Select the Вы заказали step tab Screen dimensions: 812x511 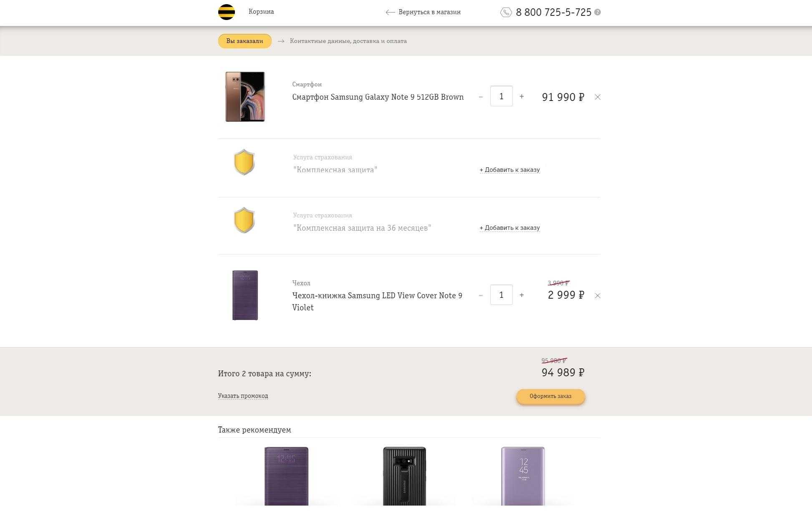point(245,41)
